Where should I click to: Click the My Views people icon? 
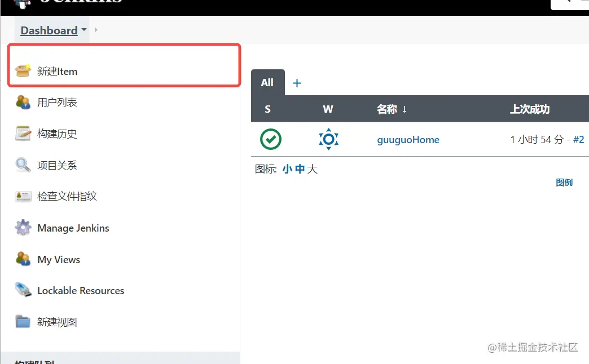(x=23, y=259)
